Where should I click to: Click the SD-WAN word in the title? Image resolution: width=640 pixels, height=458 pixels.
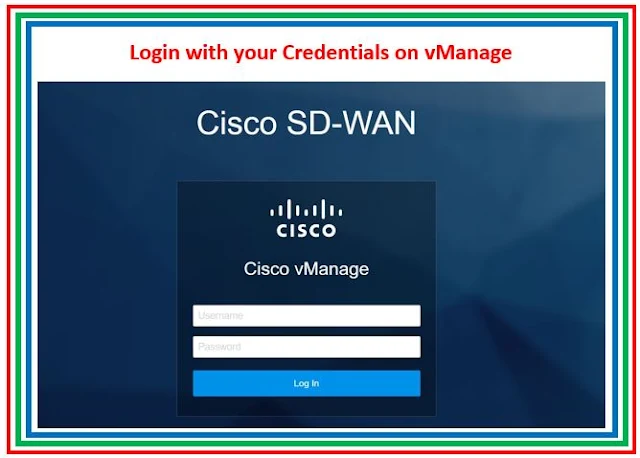(x=351, y=122)
